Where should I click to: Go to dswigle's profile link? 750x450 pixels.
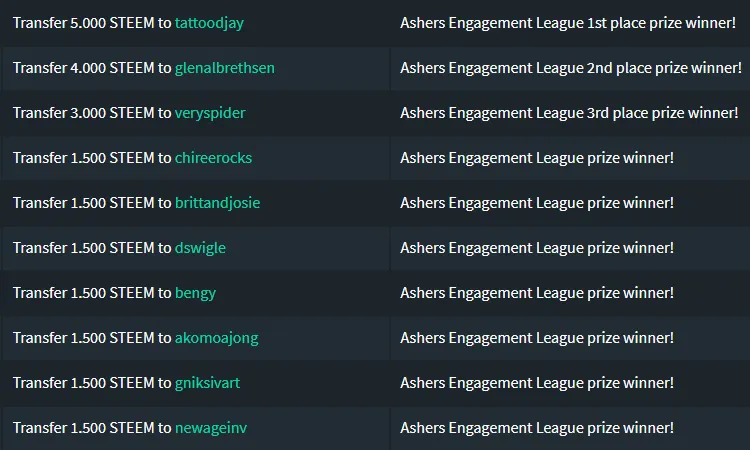(x=200, y=248)
